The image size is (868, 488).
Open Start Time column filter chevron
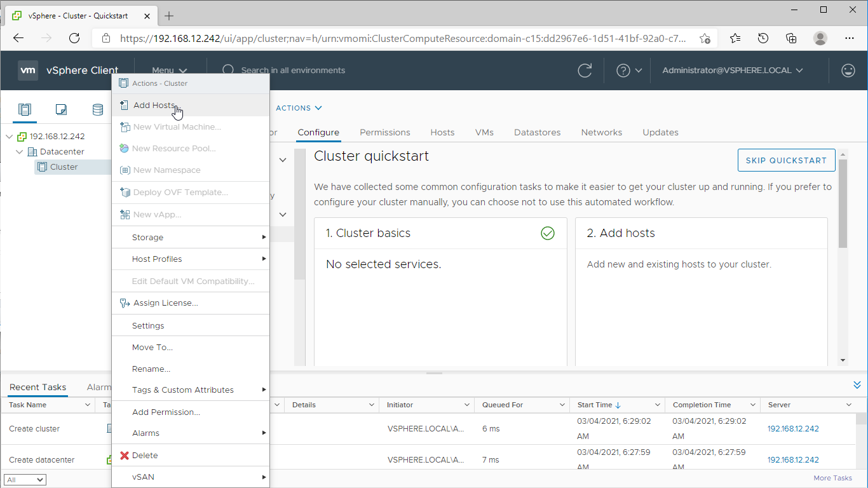(658, 405)
